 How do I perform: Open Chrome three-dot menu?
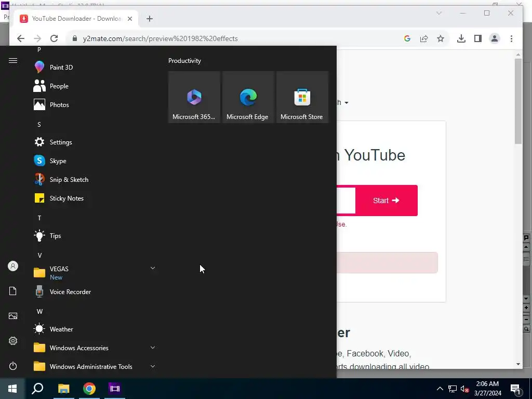click(511, 38)
